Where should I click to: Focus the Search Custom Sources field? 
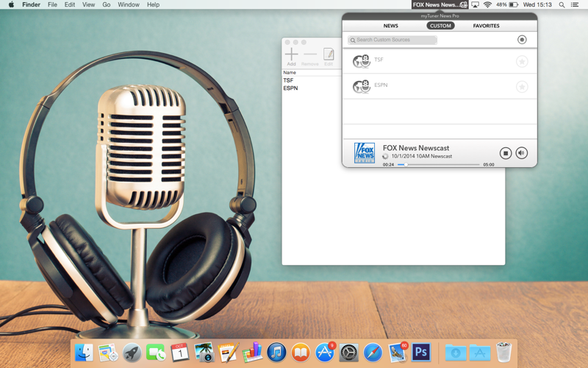click(x=392, y=40)
